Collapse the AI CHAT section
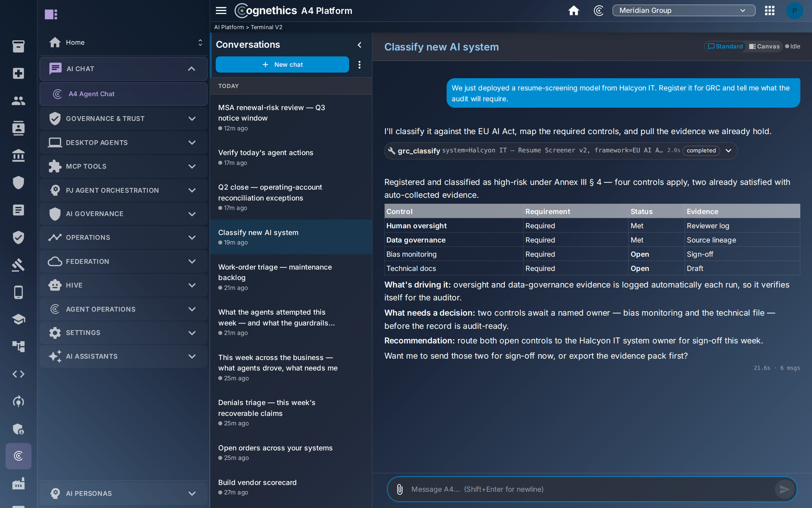This screenshot has height=508, width=812. click(123, 69)
